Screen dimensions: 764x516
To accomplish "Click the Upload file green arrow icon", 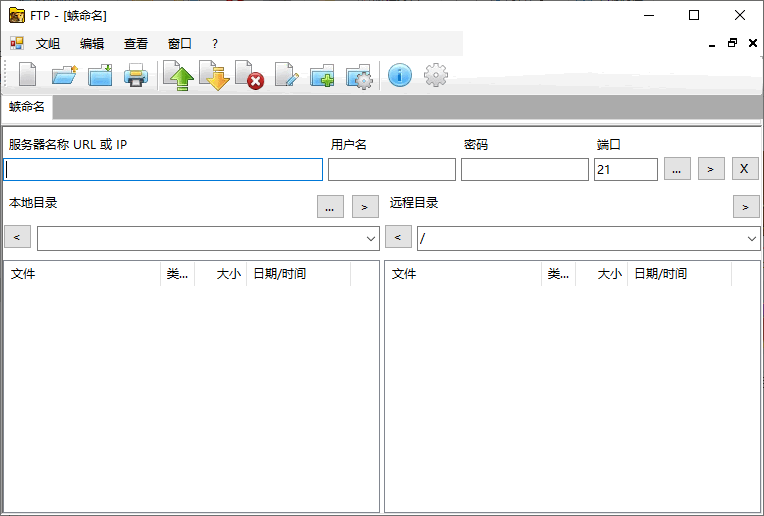I will (x=178, y=76).
